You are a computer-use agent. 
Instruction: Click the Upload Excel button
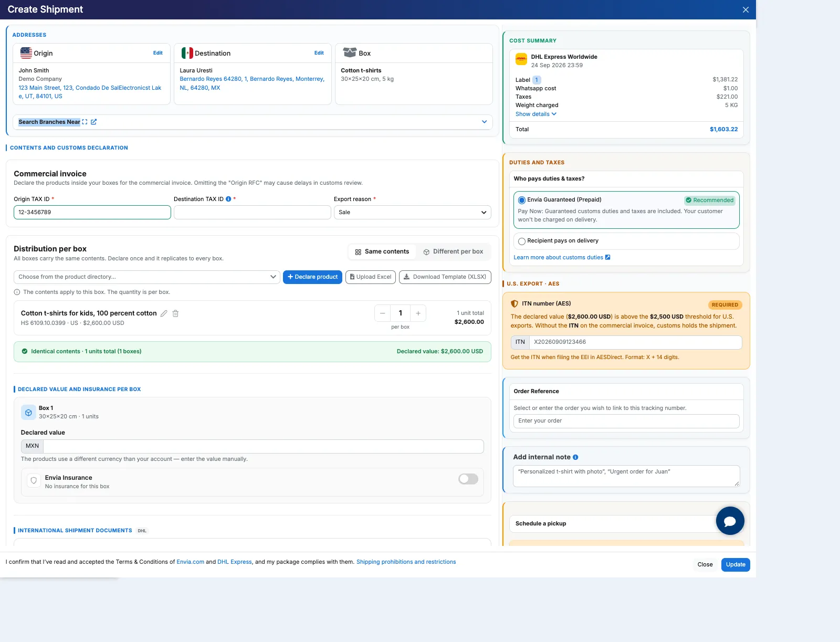click(371, 277)
